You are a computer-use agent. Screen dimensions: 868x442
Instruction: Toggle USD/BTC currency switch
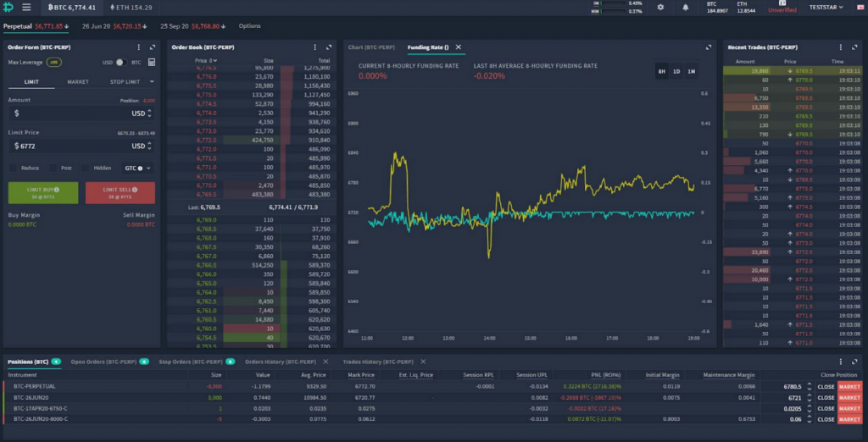pos(121,63)
